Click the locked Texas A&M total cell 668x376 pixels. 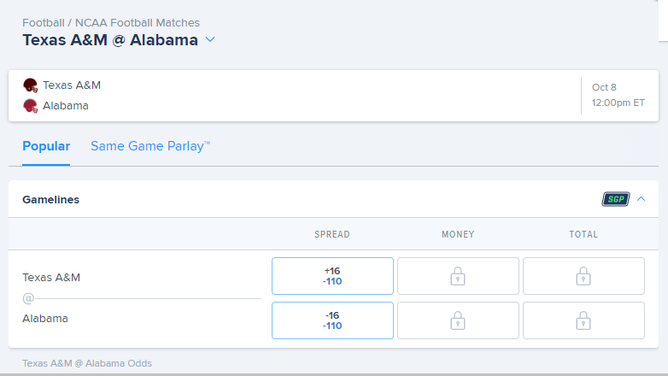584,276
